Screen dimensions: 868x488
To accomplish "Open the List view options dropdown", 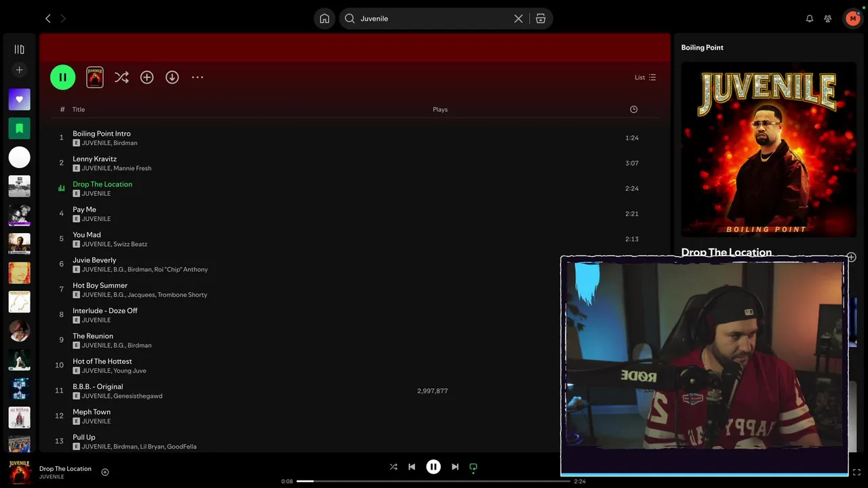I will click(x=645, y=77).
